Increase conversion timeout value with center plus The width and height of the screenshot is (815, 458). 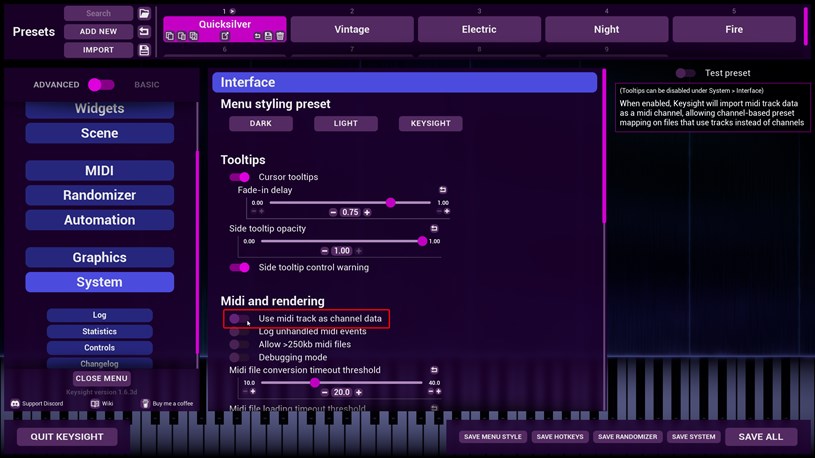[x=359, y=392]
